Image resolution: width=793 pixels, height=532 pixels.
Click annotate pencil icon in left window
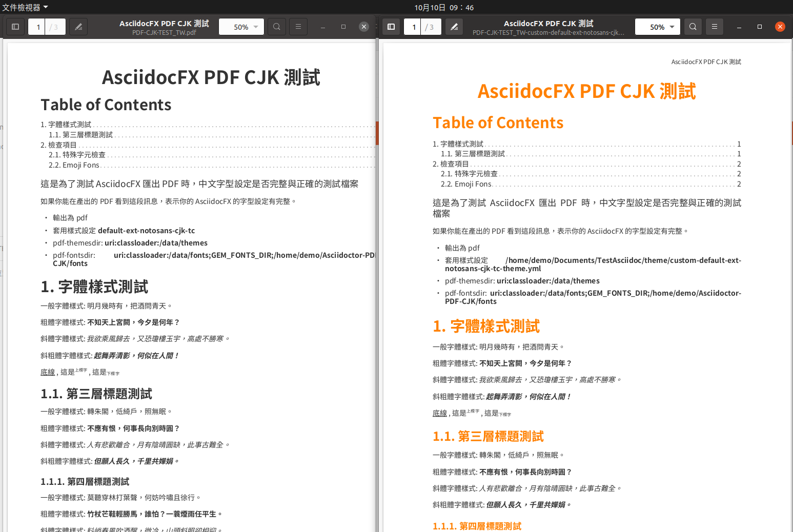coord(78,27)
